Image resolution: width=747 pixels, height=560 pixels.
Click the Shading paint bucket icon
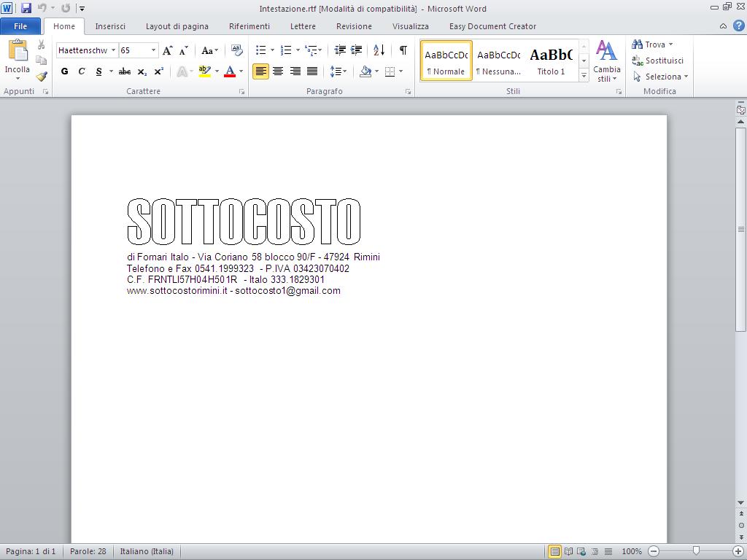(x=365, y=71)
